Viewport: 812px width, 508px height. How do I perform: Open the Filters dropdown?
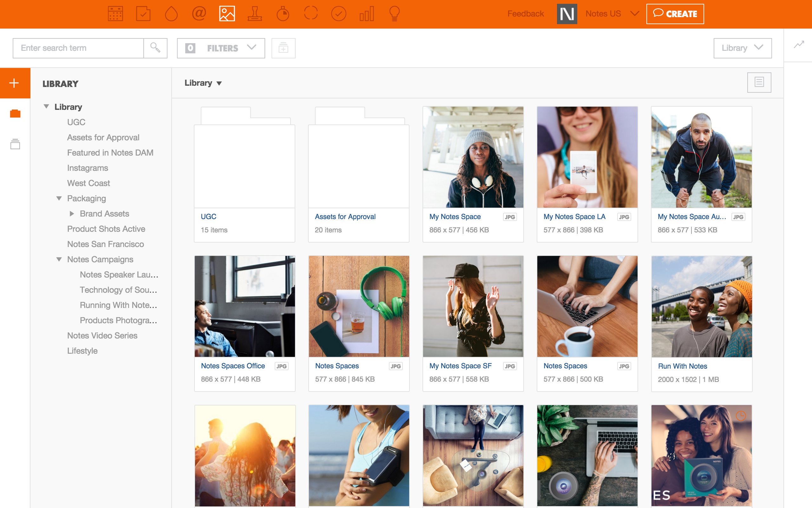click(221, 48)
